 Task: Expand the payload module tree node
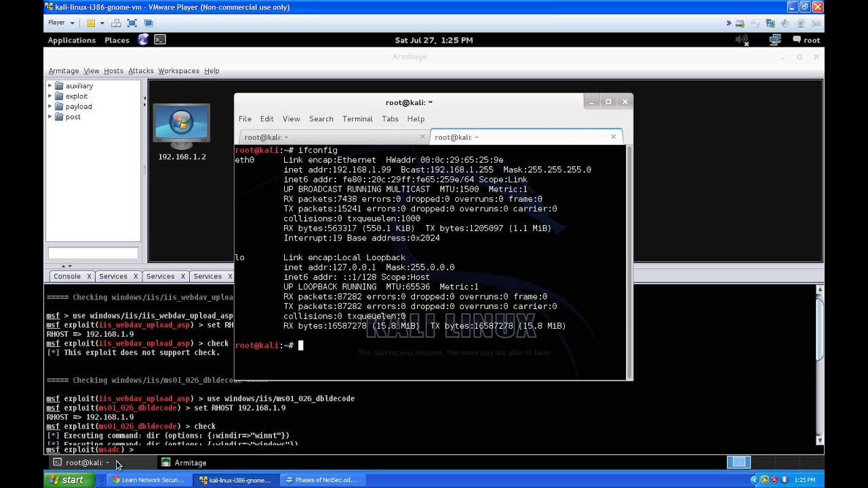pyautogui.click(x=50, y=106)
